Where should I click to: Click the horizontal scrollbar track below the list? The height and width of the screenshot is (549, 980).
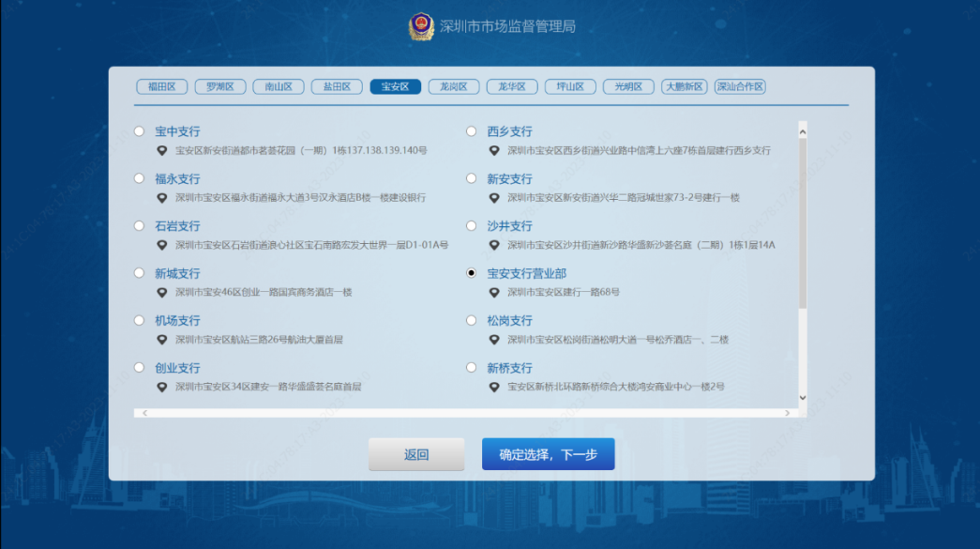click(466, 413)
